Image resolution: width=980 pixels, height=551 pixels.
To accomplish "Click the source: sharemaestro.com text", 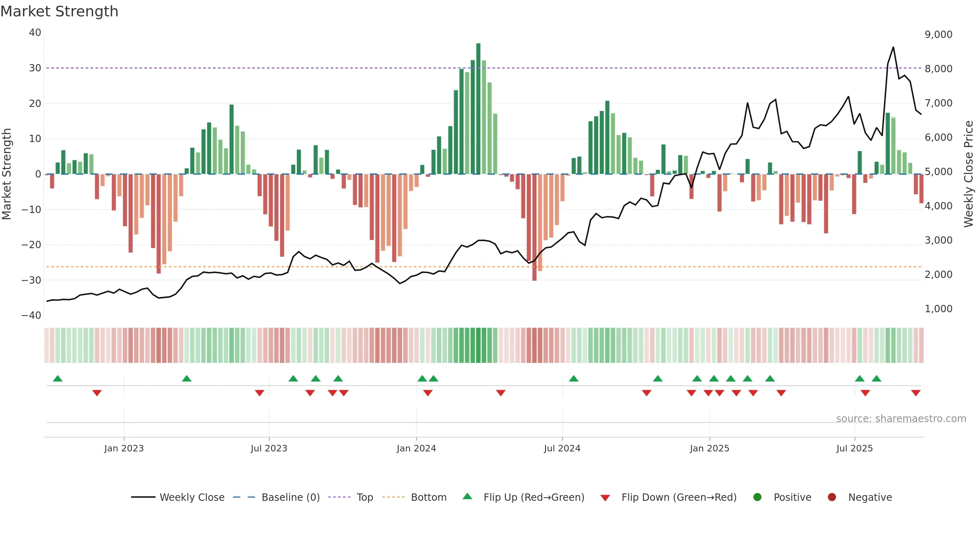I will (901, 419).
